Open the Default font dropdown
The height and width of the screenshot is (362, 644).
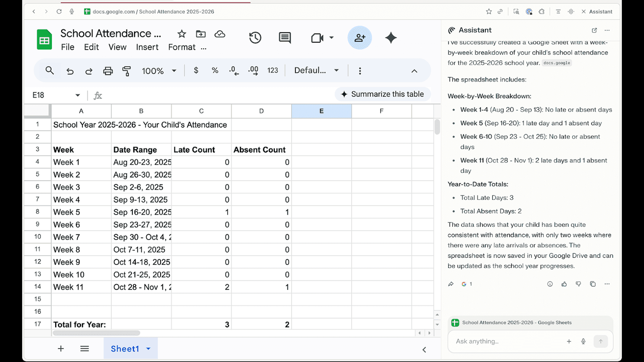316,70
